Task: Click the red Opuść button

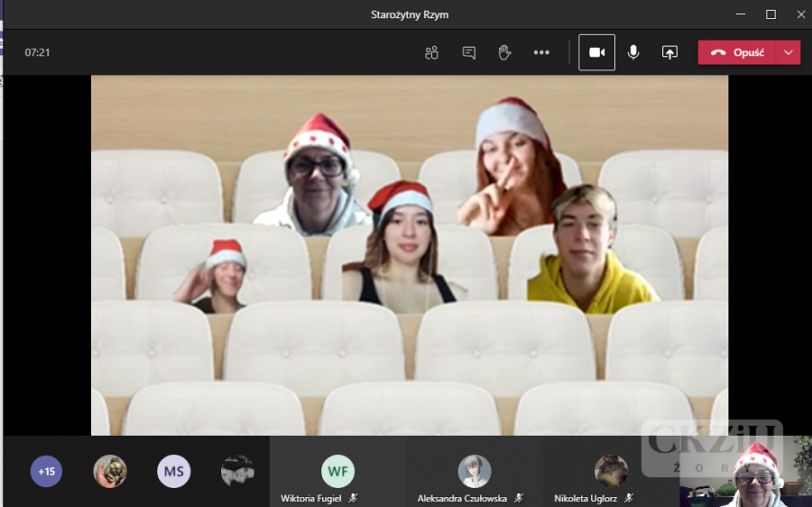Action: 738,52
